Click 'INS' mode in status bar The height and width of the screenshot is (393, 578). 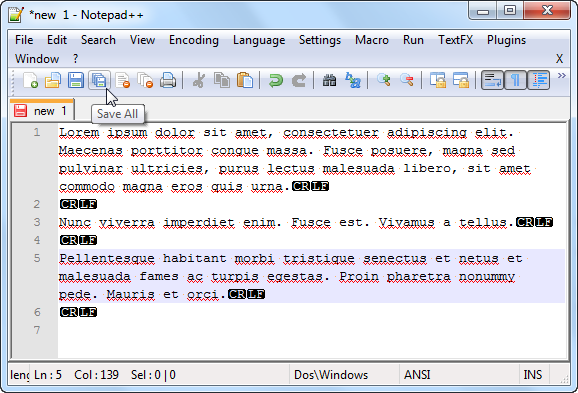point(533,375)
